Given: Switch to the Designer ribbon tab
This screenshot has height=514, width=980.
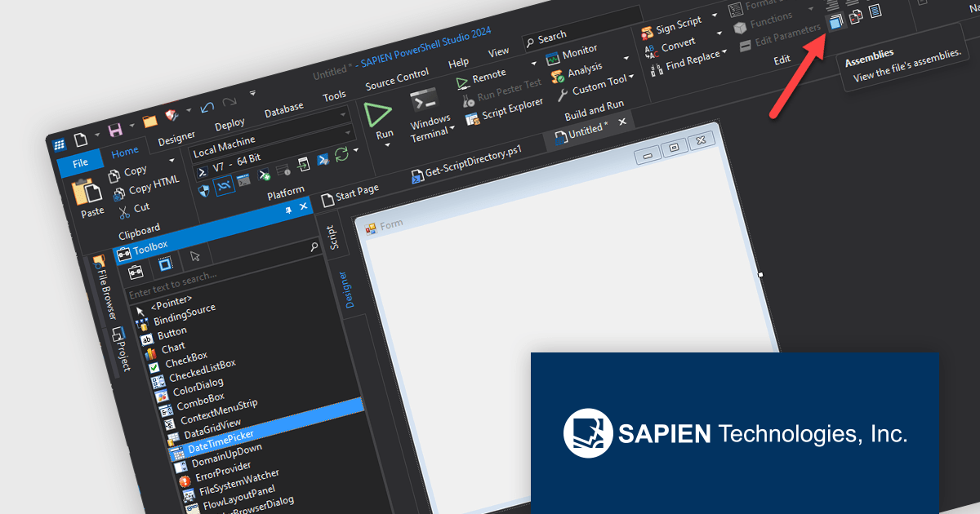Looking at the screenshot, I should click(176, 136).
